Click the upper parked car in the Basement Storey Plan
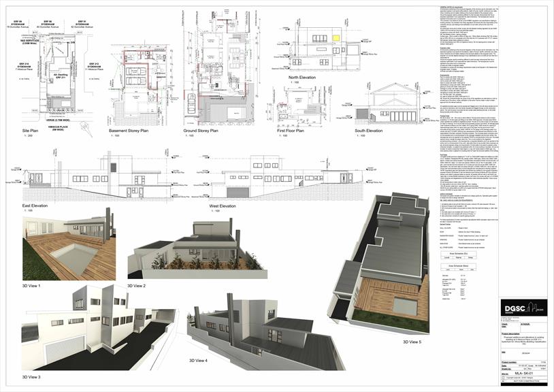This screenshot has height=392, width=554. click(136, 71)
